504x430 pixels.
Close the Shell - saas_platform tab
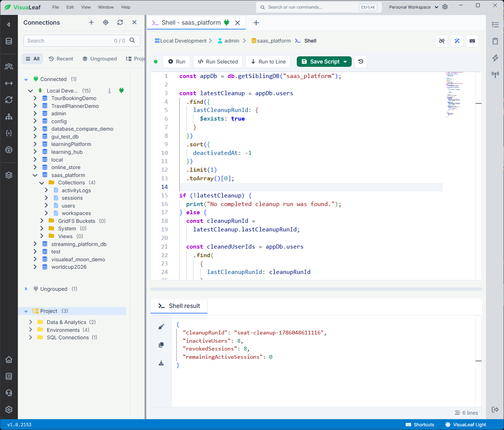[237, 23]
